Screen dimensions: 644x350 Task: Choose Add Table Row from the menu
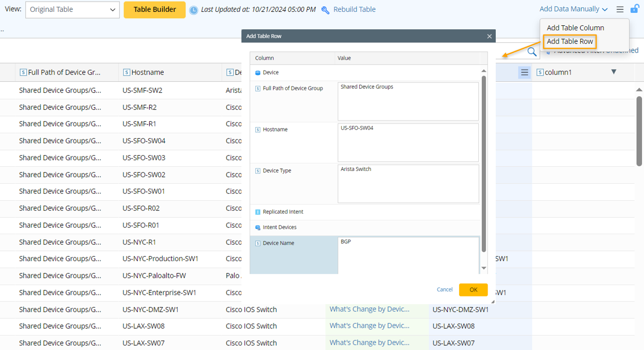click(x=569, y=41)
